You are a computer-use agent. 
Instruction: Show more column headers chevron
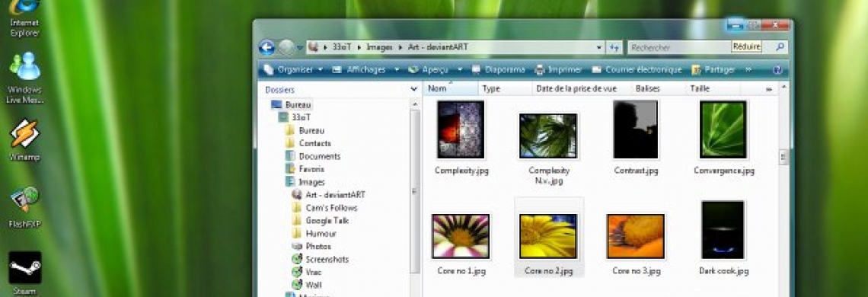click(x=768, y=89)
